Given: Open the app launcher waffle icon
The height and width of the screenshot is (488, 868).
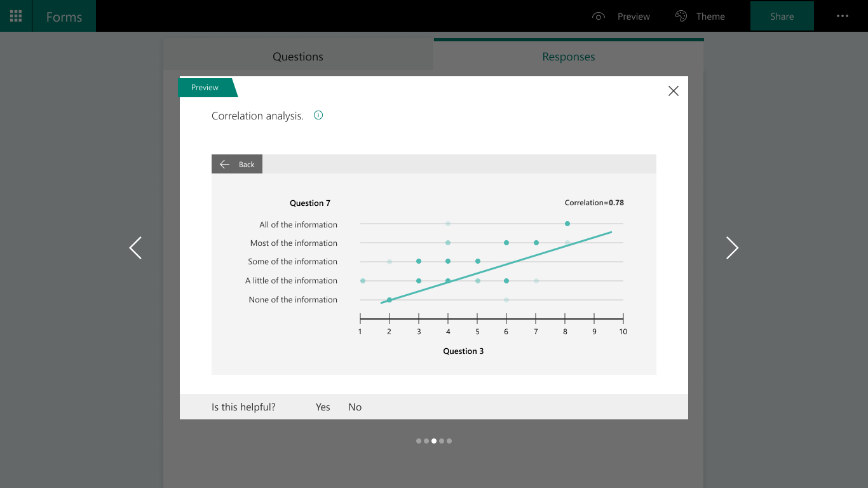Looking at the screenshot, I should [16, 16].
